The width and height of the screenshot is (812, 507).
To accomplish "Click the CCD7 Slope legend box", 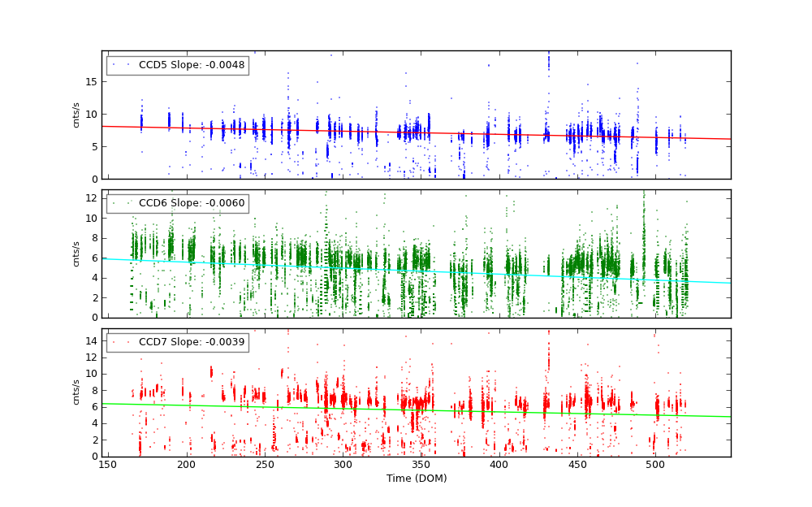I will point(177,342).
